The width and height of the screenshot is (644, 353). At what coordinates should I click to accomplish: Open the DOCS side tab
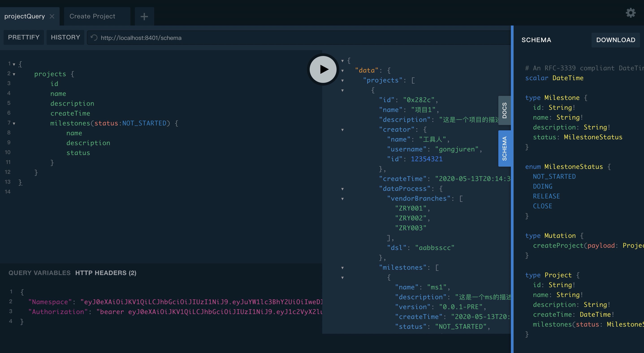[x=504, y=110]
